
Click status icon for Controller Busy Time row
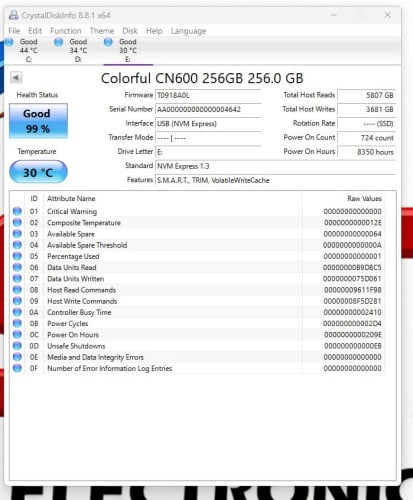[x=17, y=312]
